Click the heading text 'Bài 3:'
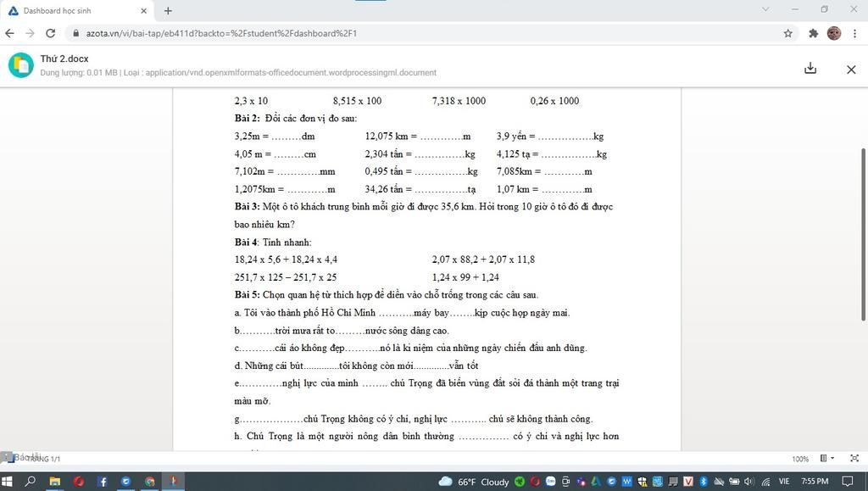This screenshot has height=491, width=868. (247, 206)
